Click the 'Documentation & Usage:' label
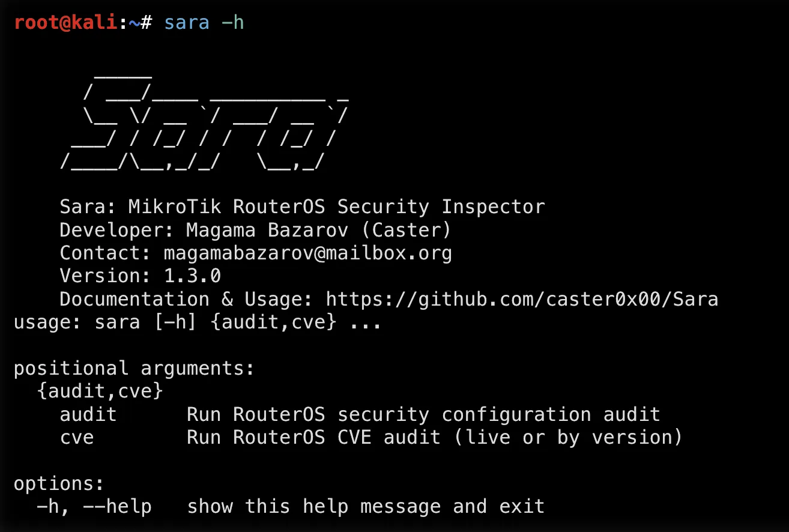Image resolution: width=789 pixels, height=532 pixels. point(187,299)
